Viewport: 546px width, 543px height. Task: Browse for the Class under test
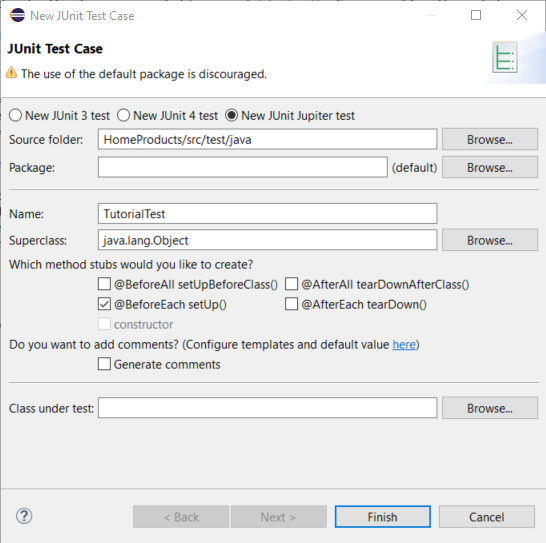[x=490, y=408]
